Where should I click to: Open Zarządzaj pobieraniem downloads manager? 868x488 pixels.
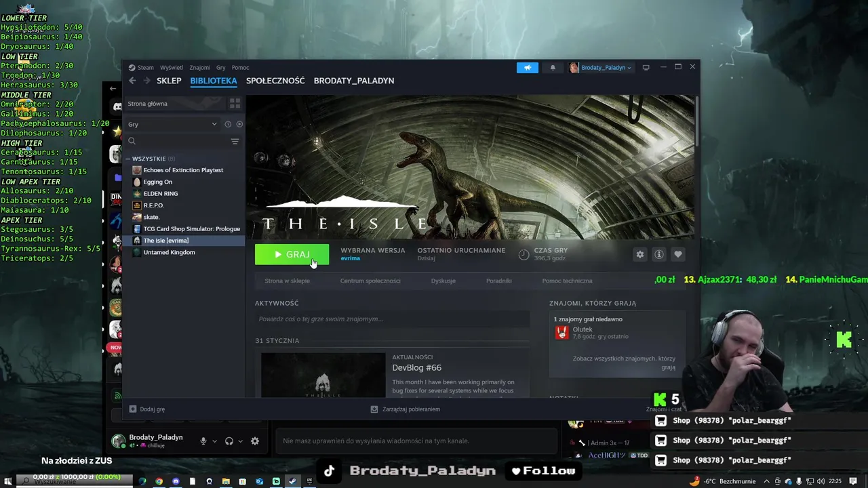click(x=406, y=409)
